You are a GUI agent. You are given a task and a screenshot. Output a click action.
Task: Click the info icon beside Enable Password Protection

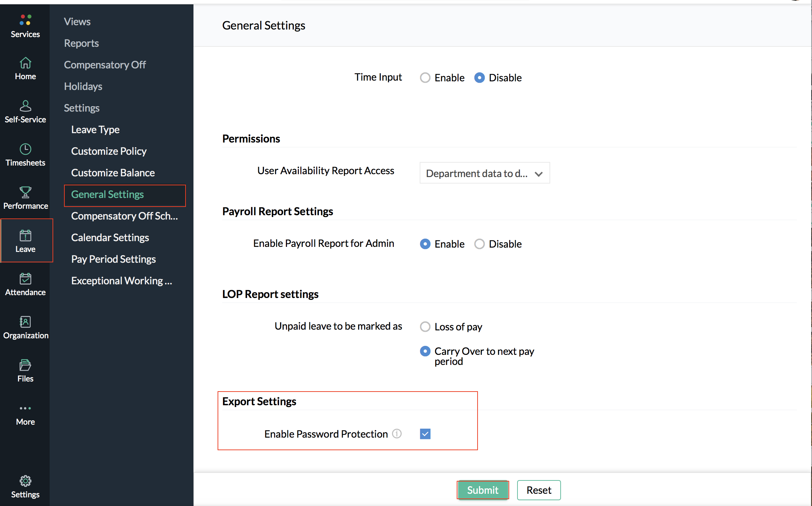click(x=397, y=434)
